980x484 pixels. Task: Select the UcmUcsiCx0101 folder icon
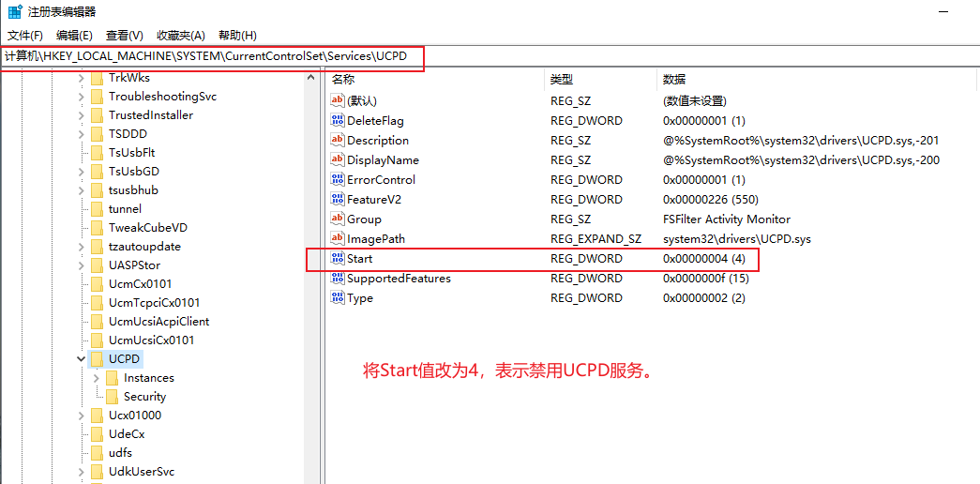(97, 340)
